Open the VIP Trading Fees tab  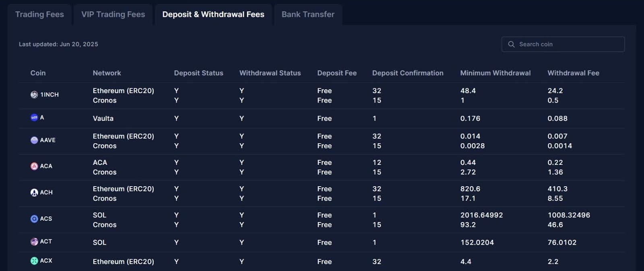tap(113, 14)
